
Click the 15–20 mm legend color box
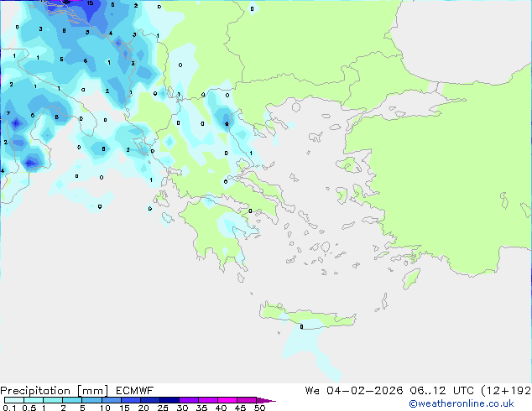tap(131, 400)
